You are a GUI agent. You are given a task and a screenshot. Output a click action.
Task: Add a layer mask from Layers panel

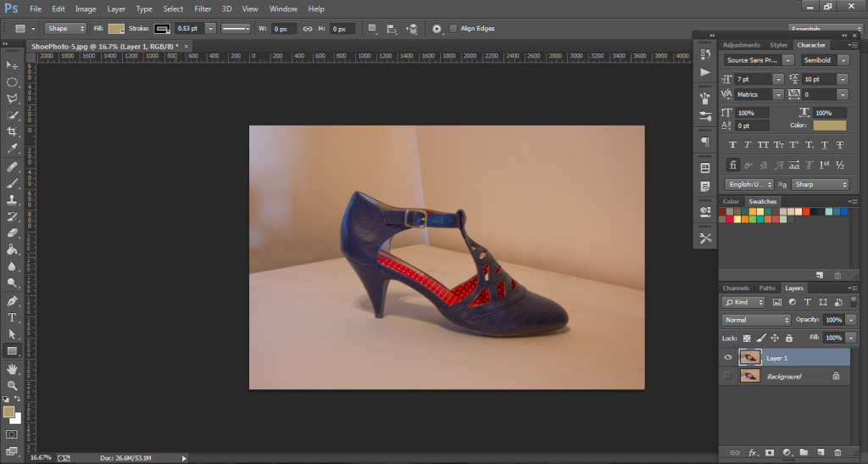click(771, 453)
